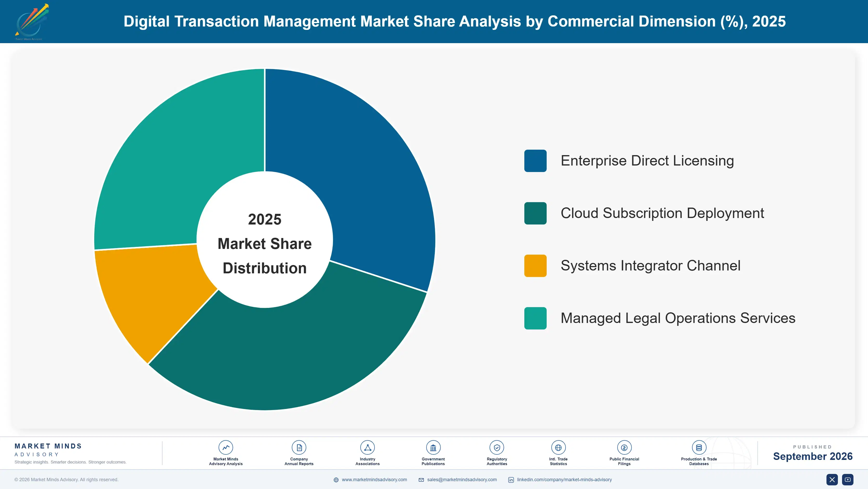Viewport: 868px width, 489px height.
Task: Click the Managed Legal Operations Services swatch
Action: (535, 318)
